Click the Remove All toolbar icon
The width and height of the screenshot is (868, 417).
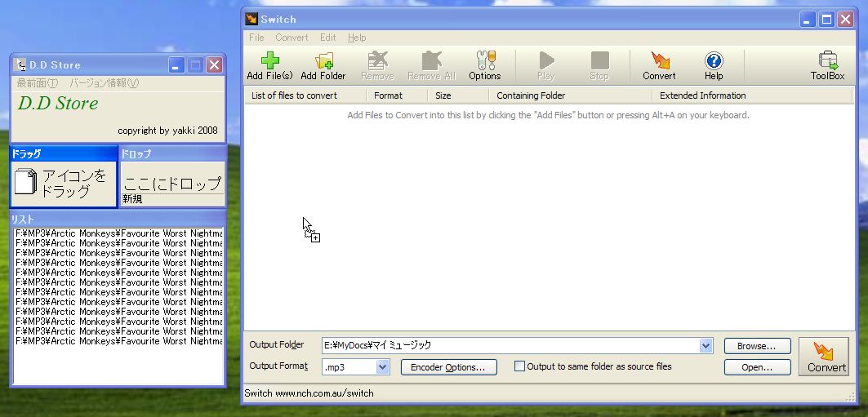(x=431, y=66)
